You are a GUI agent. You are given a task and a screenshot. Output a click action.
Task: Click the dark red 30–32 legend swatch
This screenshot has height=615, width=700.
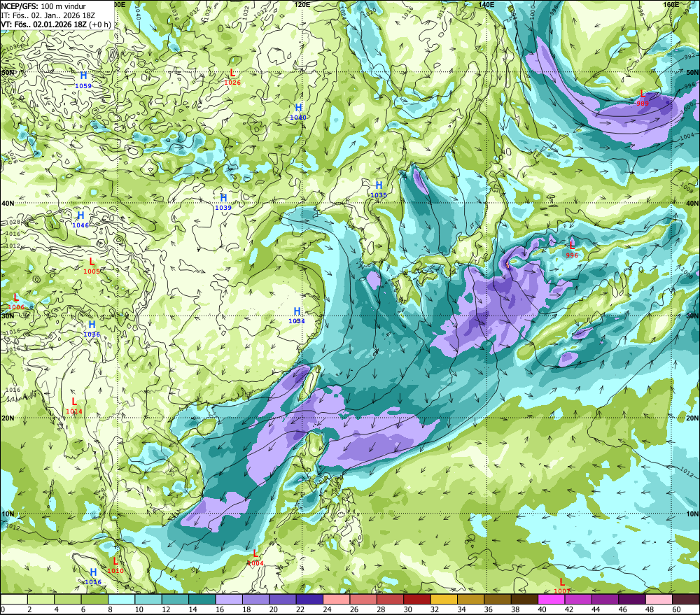(417, 599)
